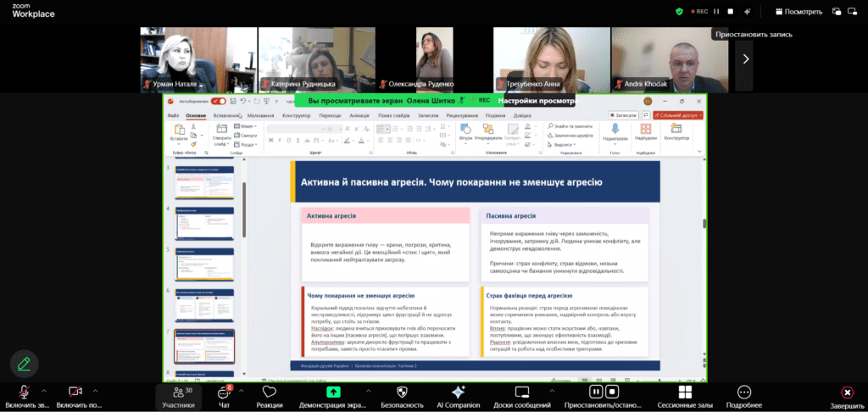Click the green annotation pencil button
The height and width of the screenshot is (412, 868).
coord(24,364)
